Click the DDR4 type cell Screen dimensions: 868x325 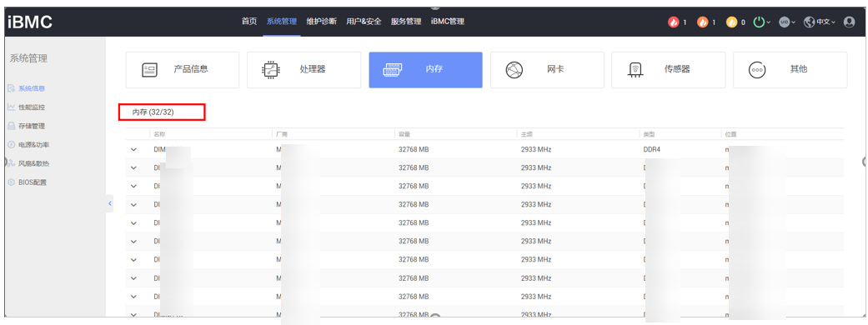pos(652,149)
